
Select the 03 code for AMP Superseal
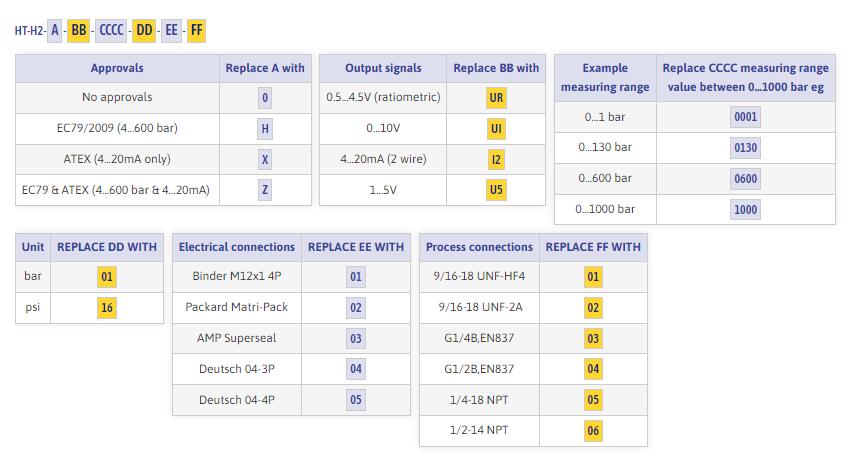(x=356, y=339)
